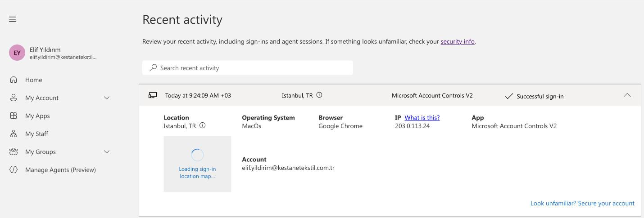This screenshot has width=644, height=218.
Task: Click the My Groups people icon
Action: (14, 151)
